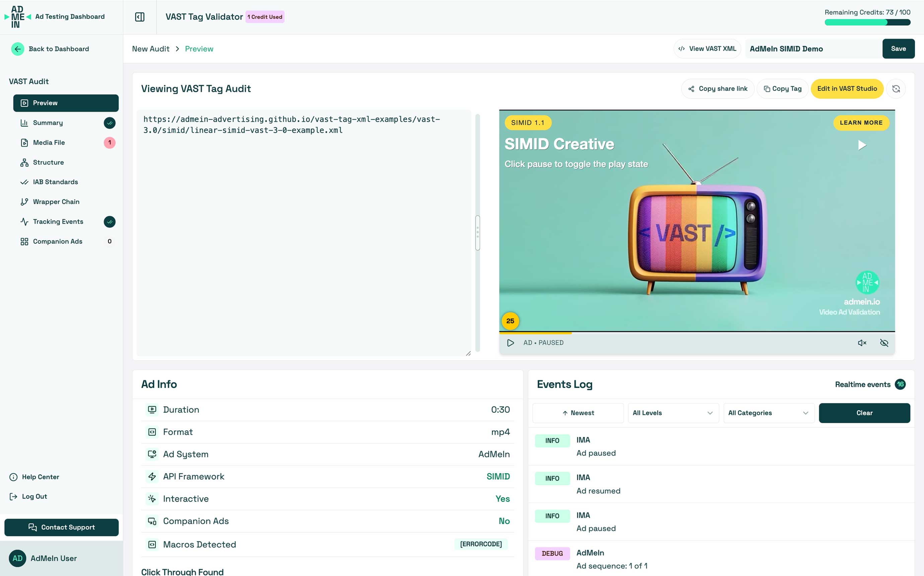This screenshot has width=924, height=576.
Task: Open the Summary section
Action: pos(66,123)
